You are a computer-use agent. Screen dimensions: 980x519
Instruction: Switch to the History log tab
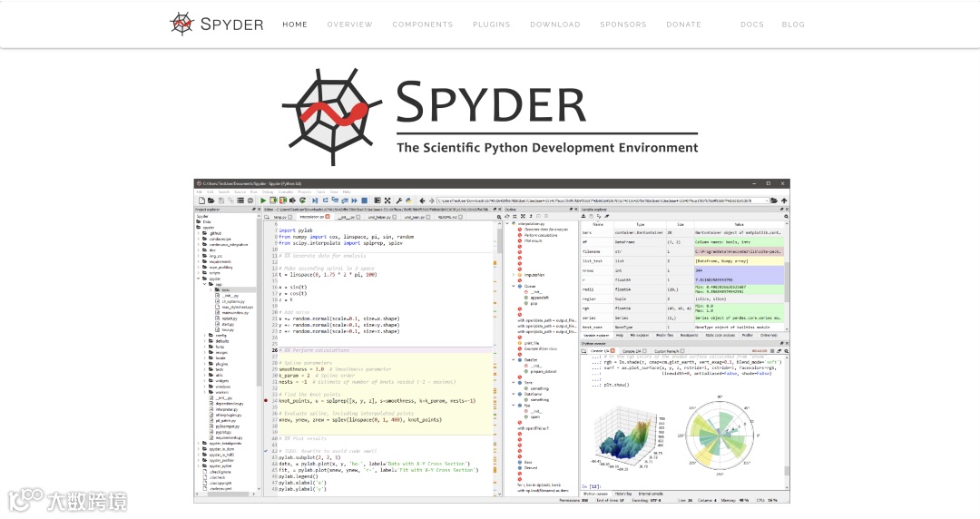[x=622, y=494]
